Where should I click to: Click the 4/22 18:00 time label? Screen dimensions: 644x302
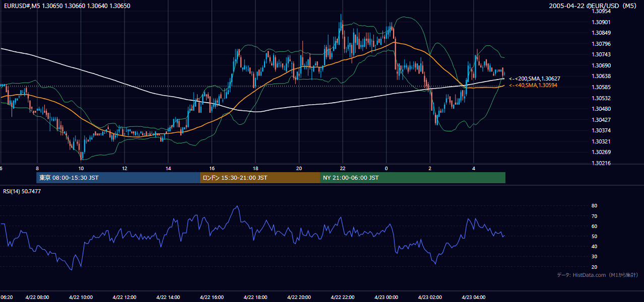255,297
